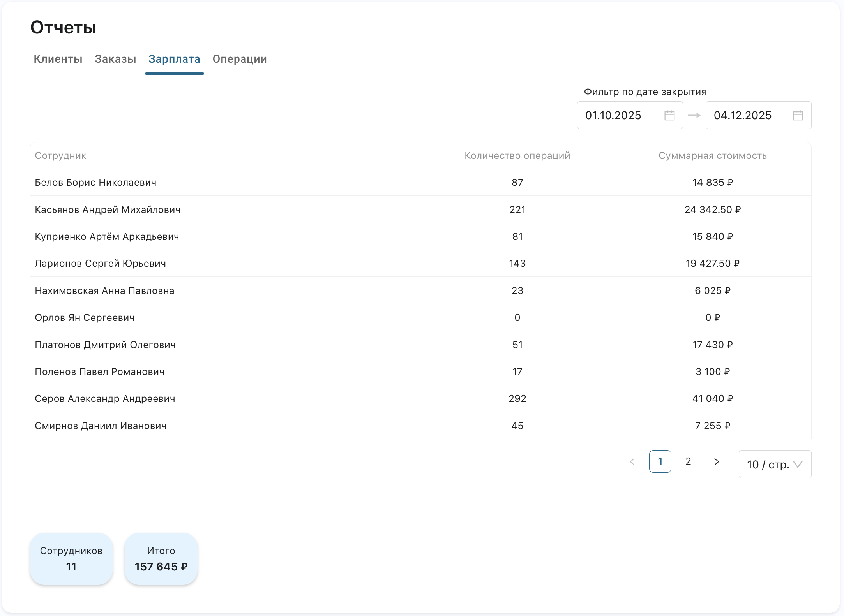The height and width of the screenshot is (616, 844).
Task: Open the Заказы tab
Action: point(115,59)
